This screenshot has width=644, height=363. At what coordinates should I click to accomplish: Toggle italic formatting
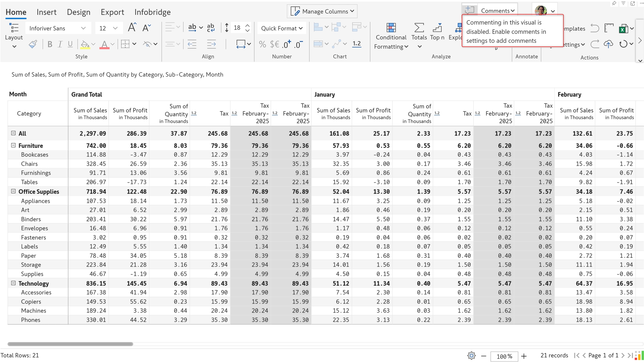tap(60, 44)
